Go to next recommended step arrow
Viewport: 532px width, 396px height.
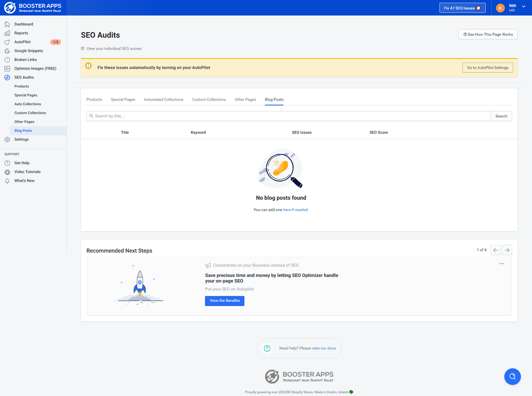(x=507, y=250)
